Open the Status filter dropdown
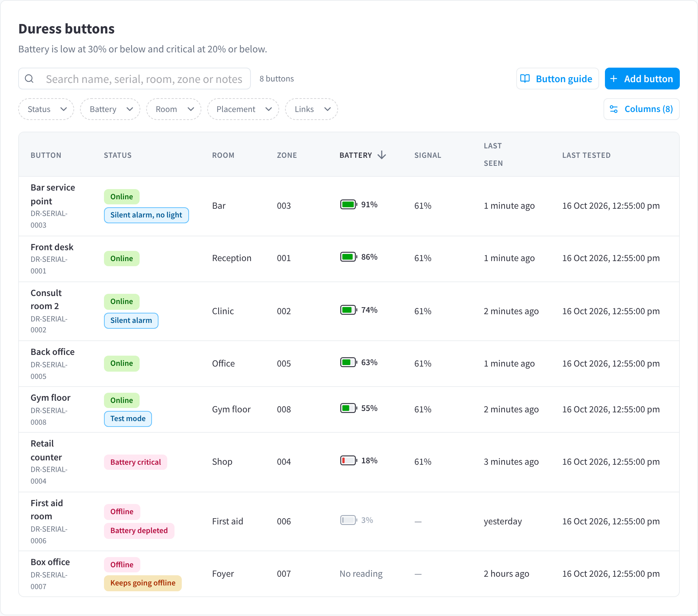This screenshot has width=698, height=616. [46, 109]
